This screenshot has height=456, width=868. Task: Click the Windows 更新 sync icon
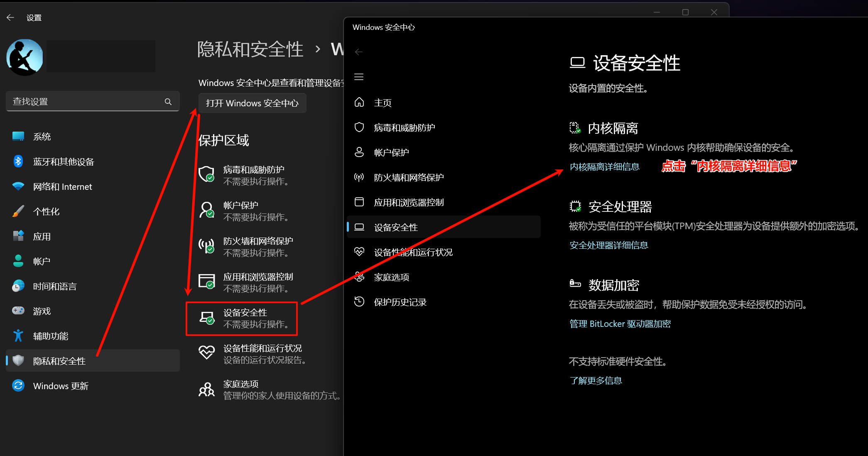[18, 385]
